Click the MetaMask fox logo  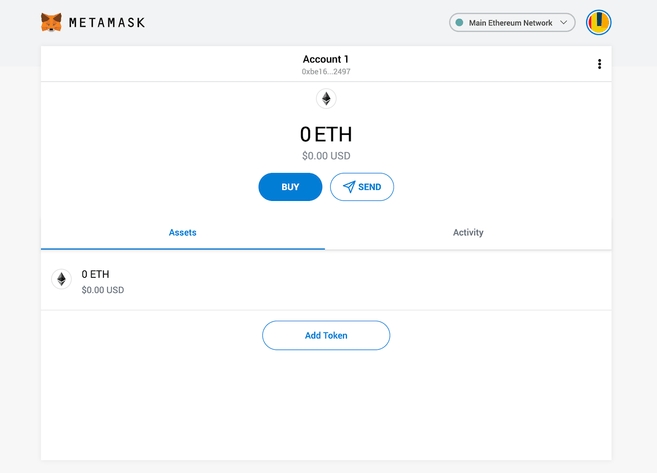[x=51, y=21]
